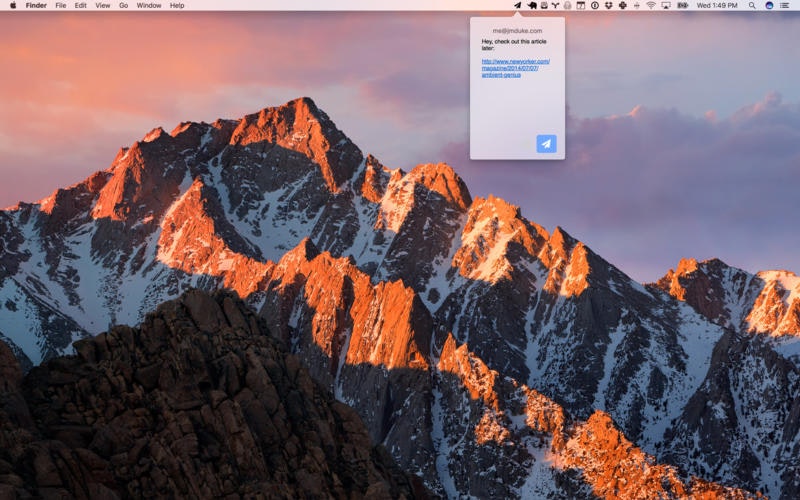Open the calendar menu bar icon
The image size is (800, 500).
(581, 5)
